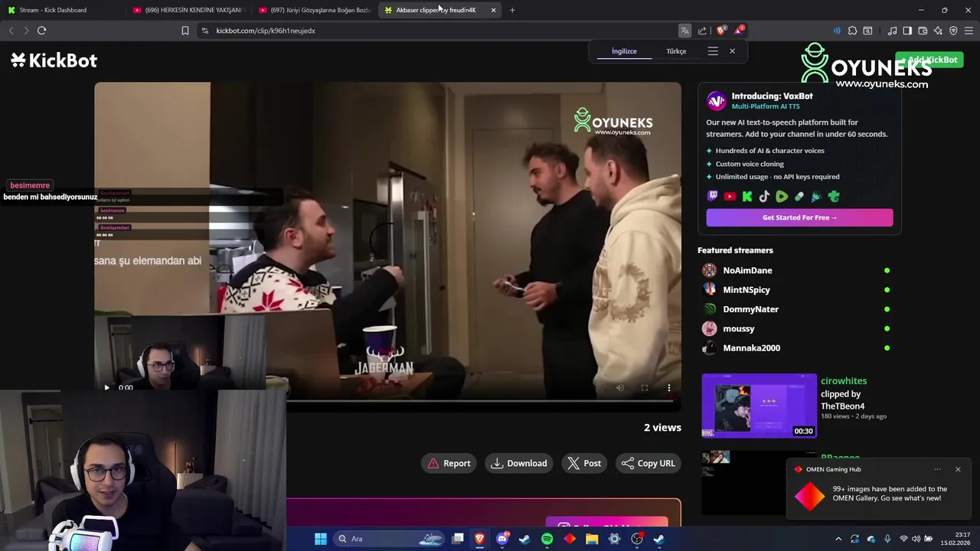Open Brave Rewards triangle icon
The height and width of the screenshot is (551, 980).
click(739, 31)
